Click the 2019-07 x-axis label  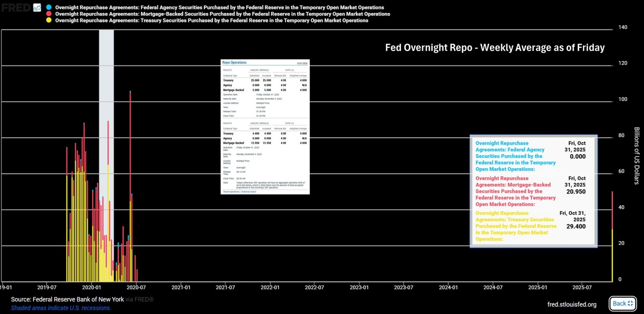(x=47, y=288)
